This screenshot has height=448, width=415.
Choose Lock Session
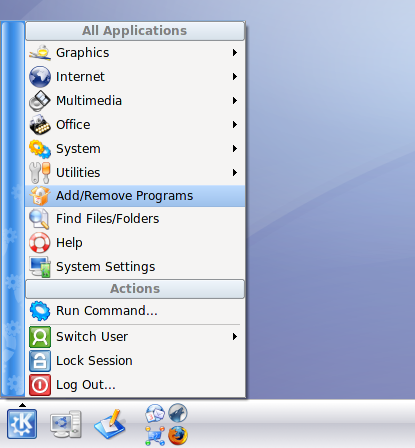(x=135, y=361)
